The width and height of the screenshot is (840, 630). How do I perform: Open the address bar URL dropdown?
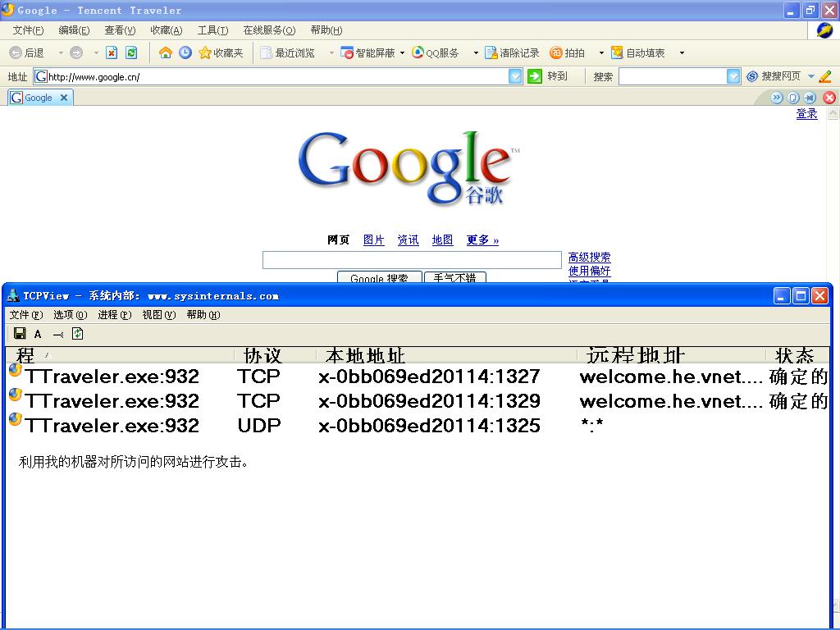515,76
